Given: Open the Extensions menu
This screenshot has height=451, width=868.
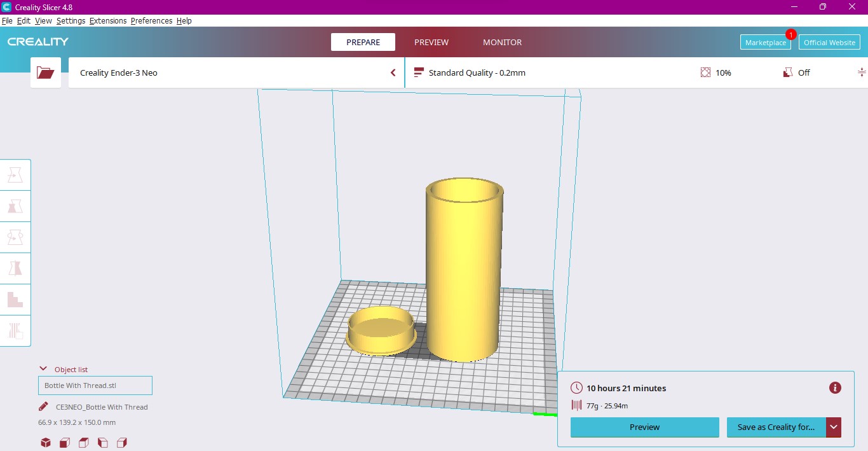Looking at the screenshot, I should pyautogui.click(x=108, y=21).
